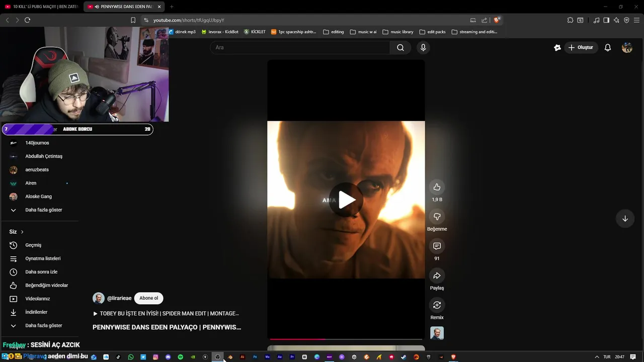Click the TOBEY BU İŞTE EN İYİSİ video link
This screenshot has height=362, width=644.
click(x=166, y=313)
